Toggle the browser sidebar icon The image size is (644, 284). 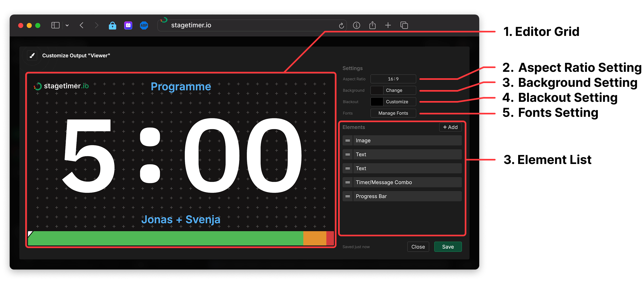point(55,25)
